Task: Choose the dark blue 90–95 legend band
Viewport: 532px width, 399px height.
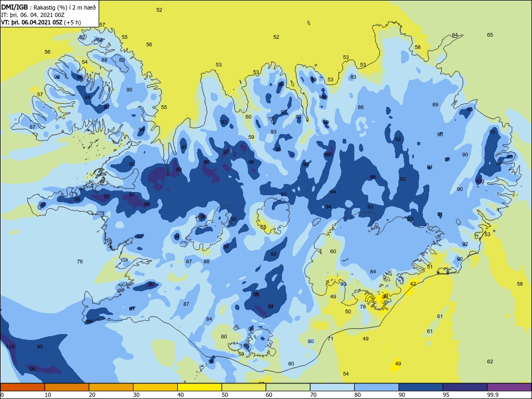Action: (x=421, y=387)
